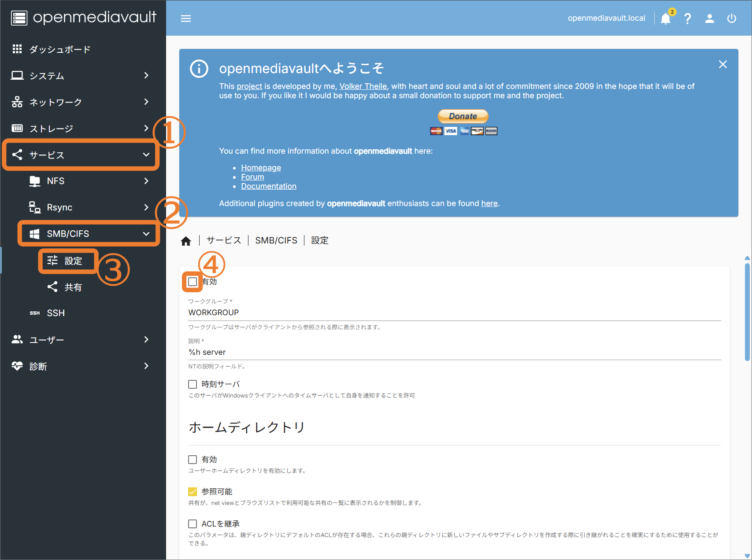Click the openmediavault.local hostname text

606,18
